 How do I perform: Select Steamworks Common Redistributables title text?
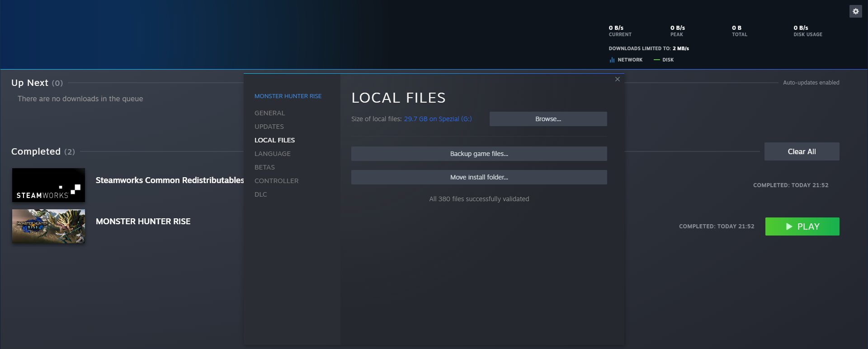[x=170, y=180]
